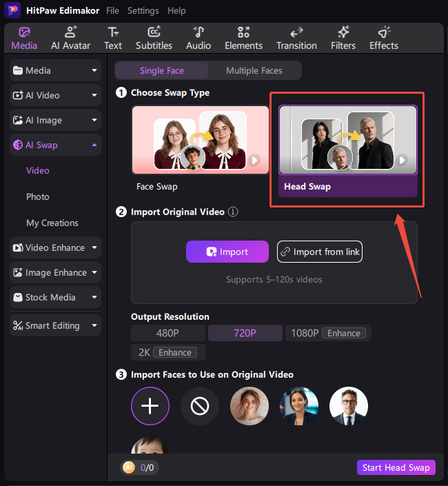The width and height of the screenshot is (448, 486).
Task: Click Import from link button
Action: click(320, 252)
